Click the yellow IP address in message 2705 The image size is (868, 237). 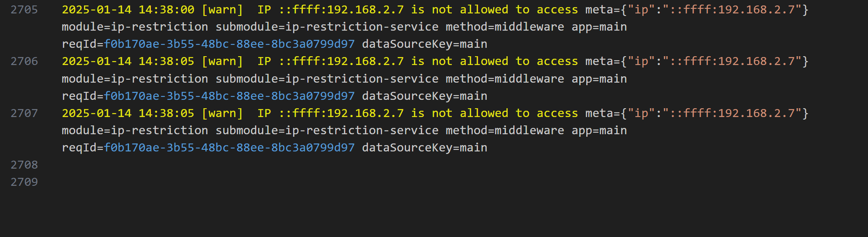tap(341, 10)
